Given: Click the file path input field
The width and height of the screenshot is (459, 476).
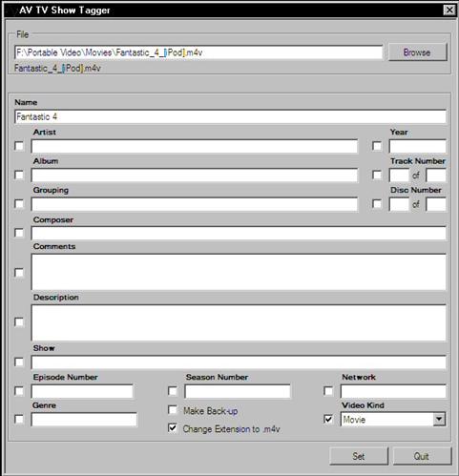Looking at the screenshot, I should [x=198, y=52].
